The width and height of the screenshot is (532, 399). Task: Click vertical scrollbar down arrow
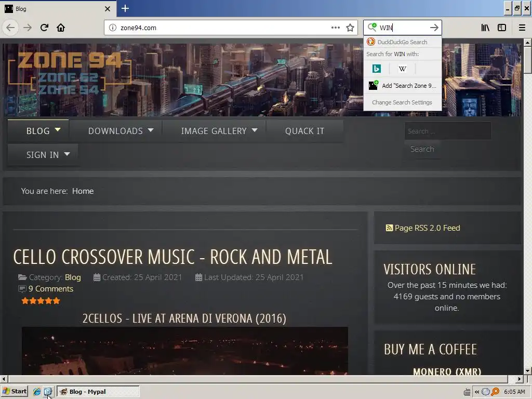coord(527,371)
